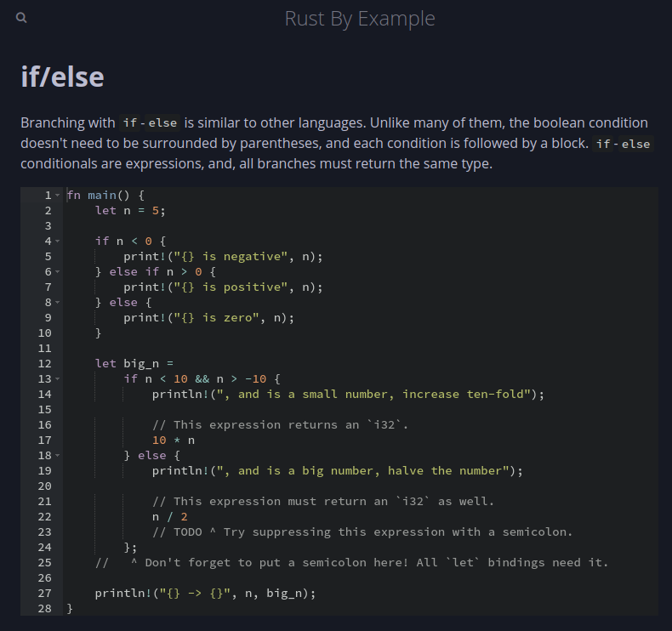Place cursor in 'is zero' print line

[208, 318]
